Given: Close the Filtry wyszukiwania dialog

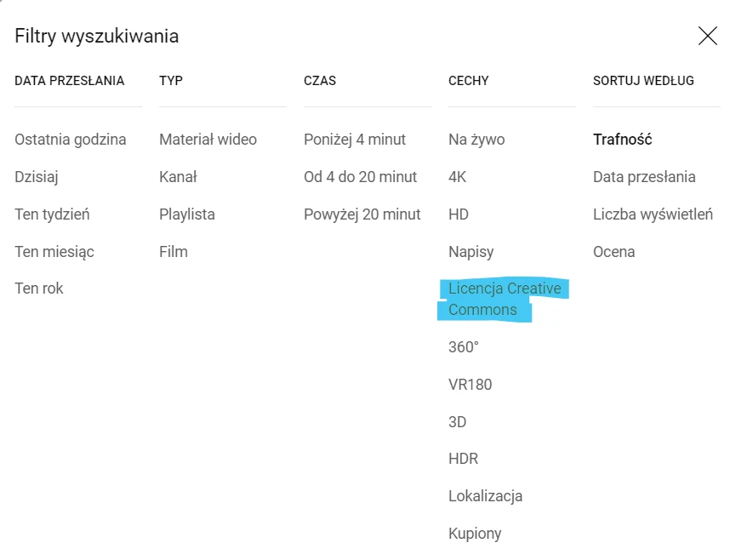Looking at the screenshot, I should [708, 36].
